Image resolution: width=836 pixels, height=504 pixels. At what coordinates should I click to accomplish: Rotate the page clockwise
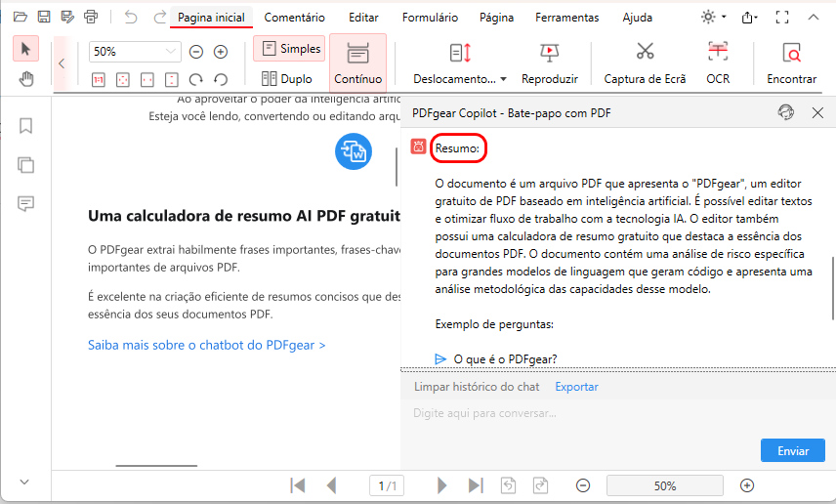[195, 80]
